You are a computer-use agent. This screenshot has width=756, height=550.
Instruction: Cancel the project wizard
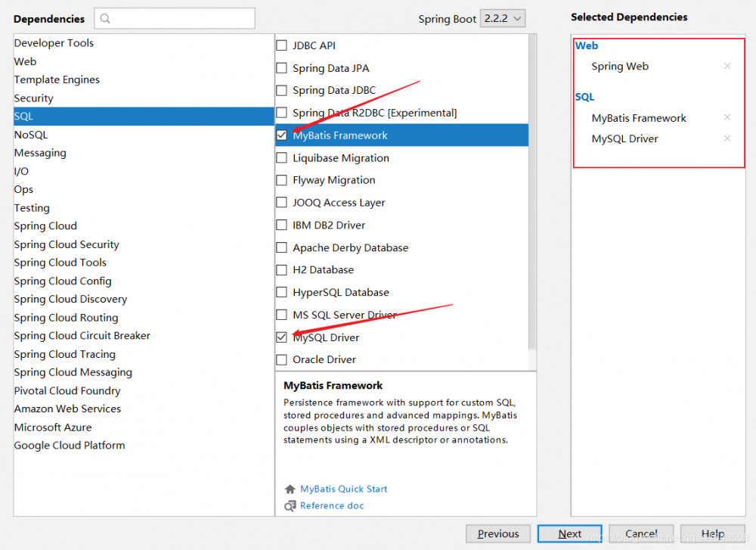(x=641, y=533)
